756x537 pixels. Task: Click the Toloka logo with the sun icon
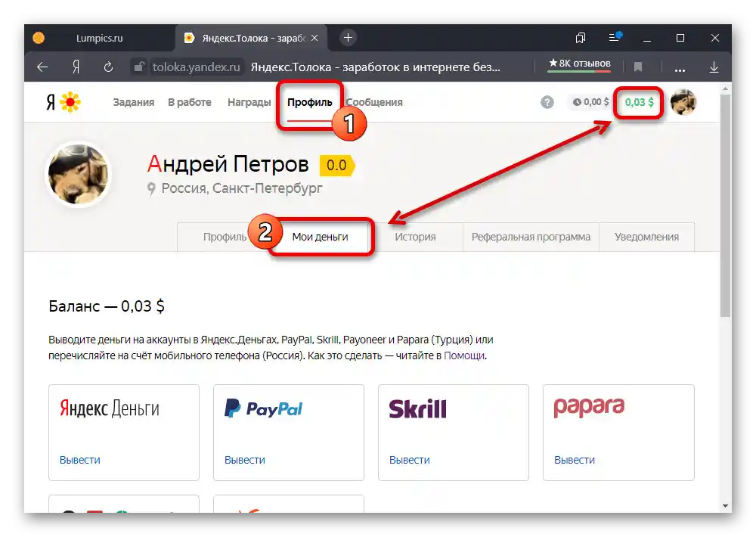point(64,102)
